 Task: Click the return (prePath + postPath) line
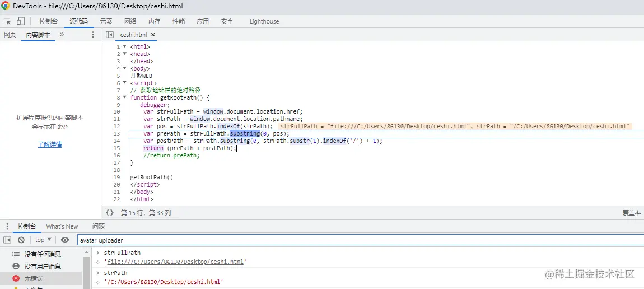(x=190, y=148)
